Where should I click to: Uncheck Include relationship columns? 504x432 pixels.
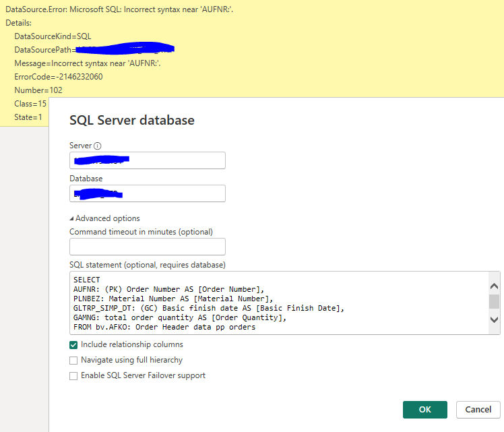pos(73,345)
